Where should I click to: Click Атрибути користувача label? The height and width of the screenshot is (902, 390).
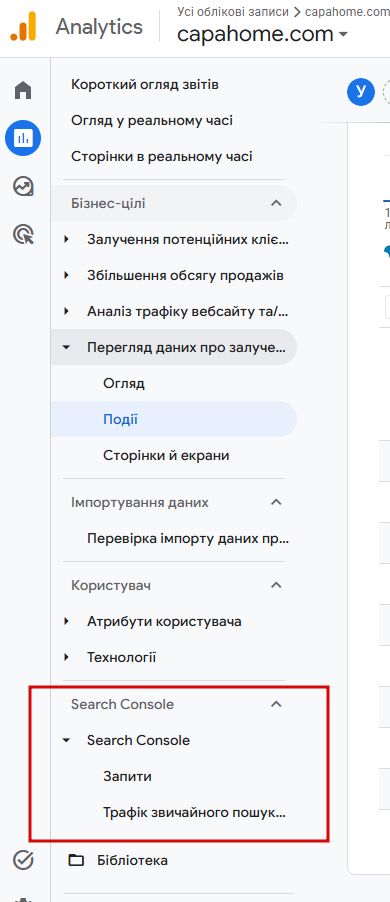pyautogui.click(x=164, y=621)
